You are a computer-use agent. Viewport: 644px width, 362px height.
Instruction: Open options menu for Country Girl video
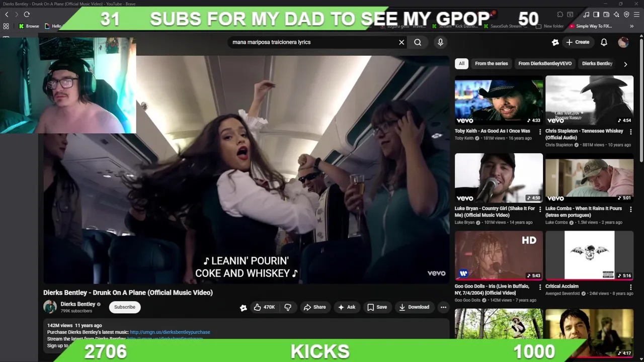point(540,209)
